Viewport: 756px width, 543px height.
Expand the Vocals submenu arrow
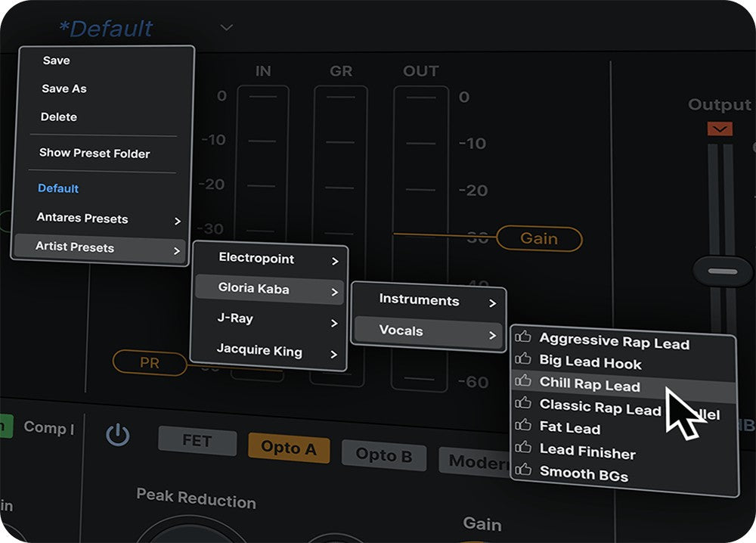tap(492, 335)
